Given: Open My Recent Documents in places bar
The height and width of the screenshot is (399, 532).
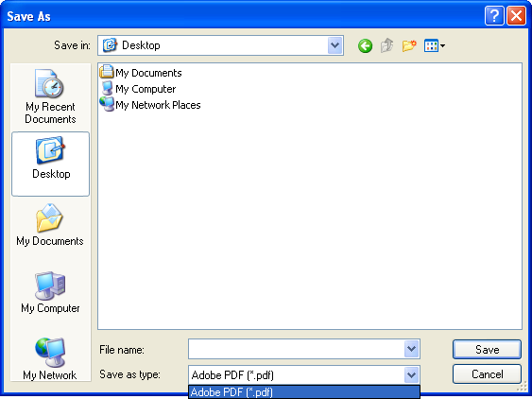Looking at the screenshot, I should [x=50, y=96].
